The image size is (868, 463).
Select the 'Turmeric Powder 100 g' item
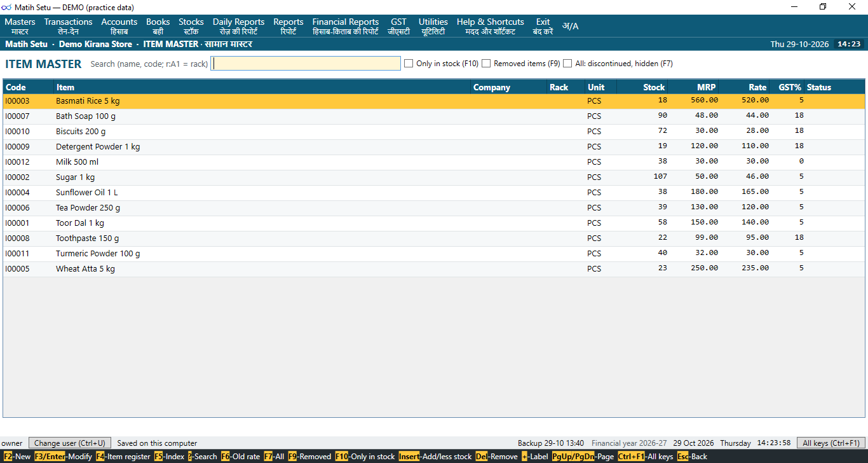434,254
